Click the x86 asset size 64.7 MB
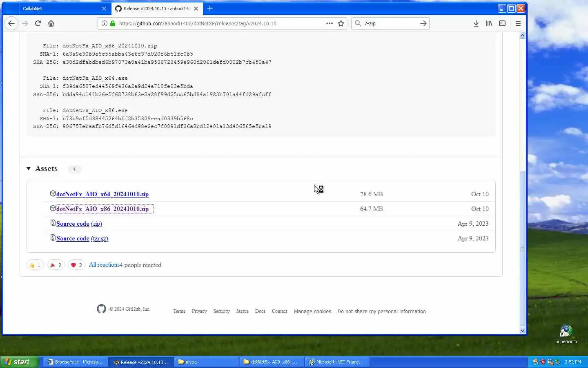The width and height of the screenshot is (588, 368). (372, 209)
